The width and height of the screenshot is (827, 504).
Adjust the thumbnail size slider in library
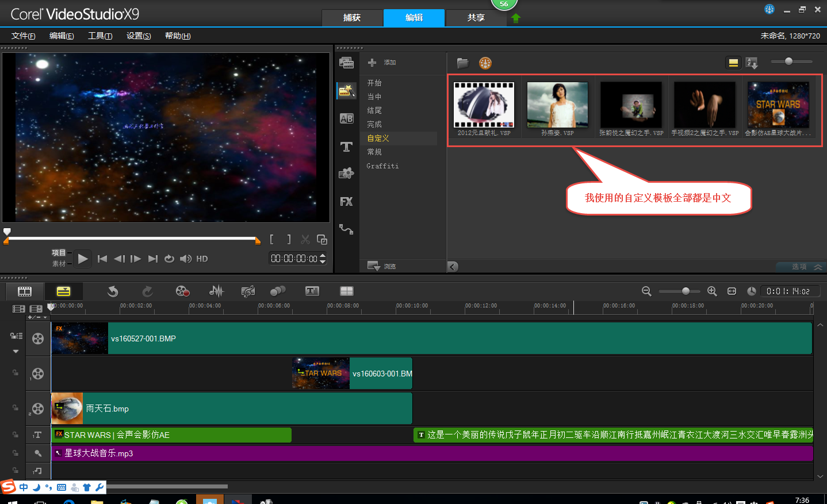[788, 61]
